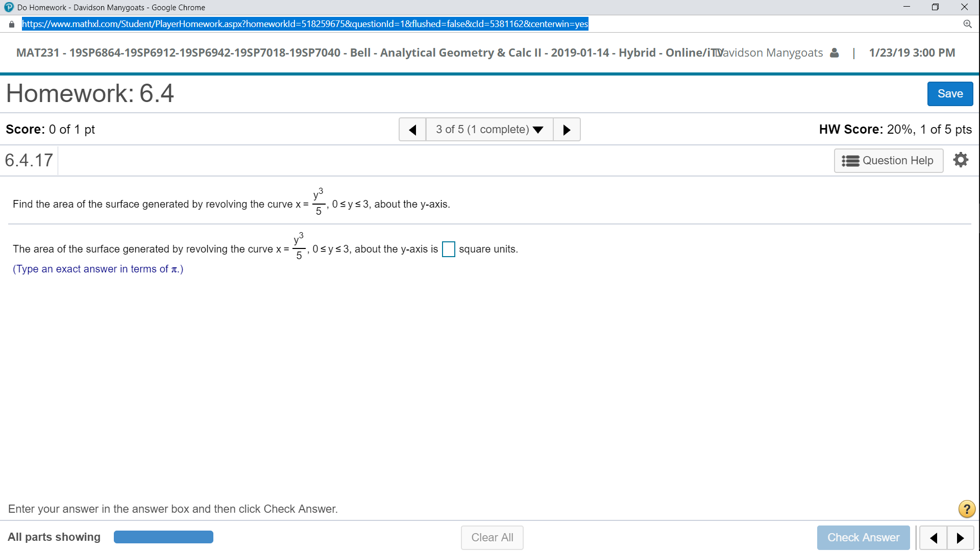Image resolution: width=980 pixels, height=551 pixels.
Task: Click the blue progress bar
Action: (163, 536)
